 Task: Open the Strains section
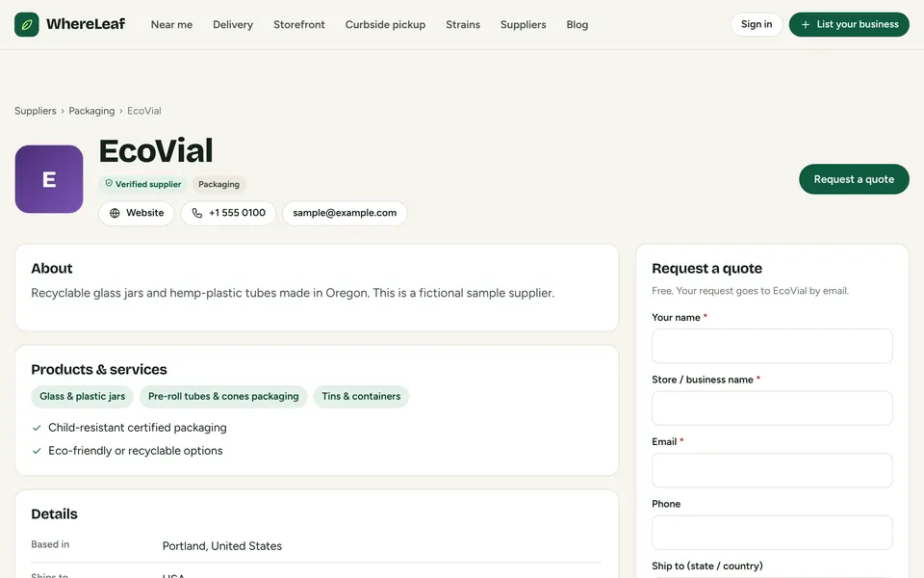pyautogui.click(x=463, y=24)
